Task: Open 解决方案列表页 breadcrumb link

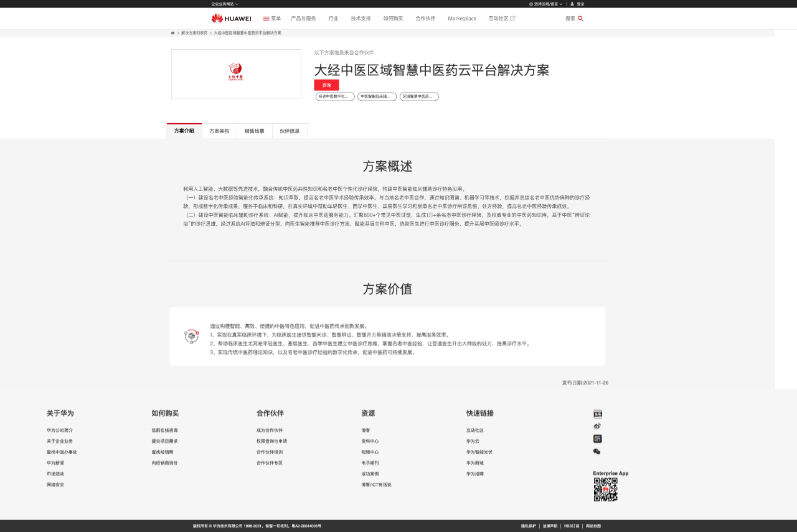Action: (x=194, y=33)
